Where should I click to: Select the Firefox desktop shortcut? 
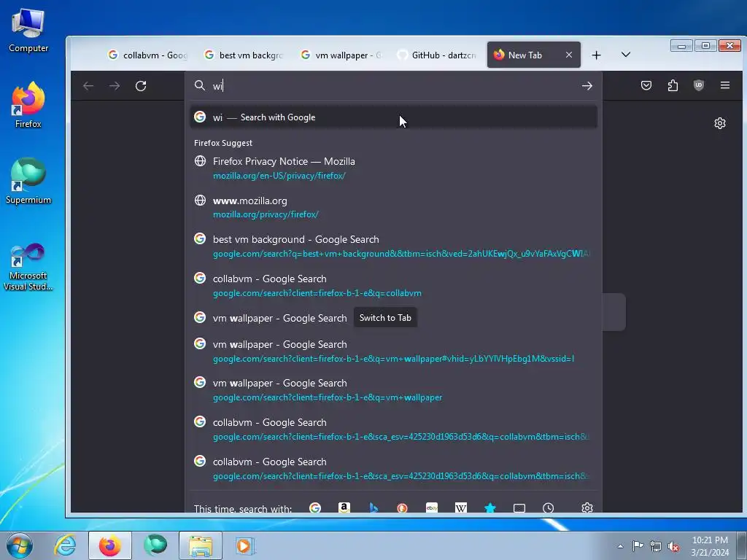click(x=28, y=105)
